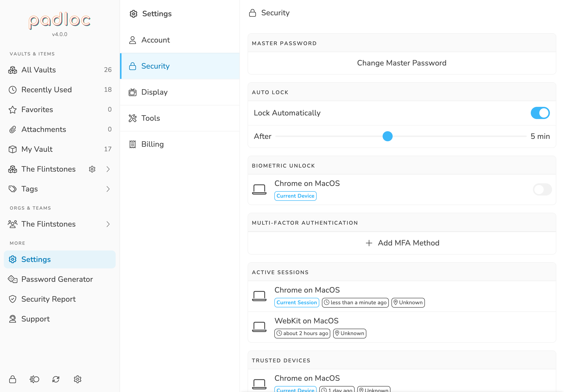Image resolution: width=564 pixels, height=392 pixels.
Task: Open Recently Used items
Action: coord(60,90)
